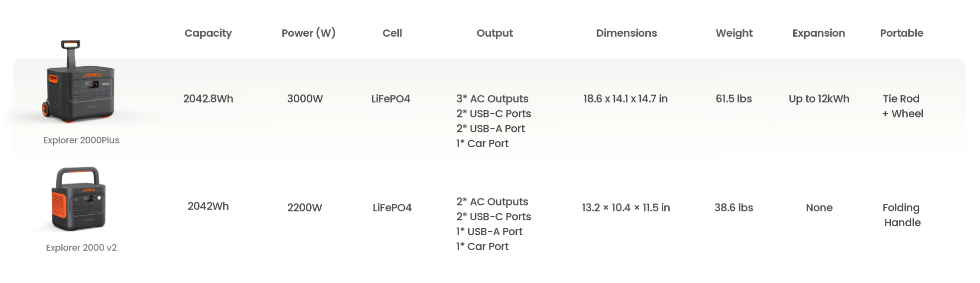Select the Explorer 2000 v2 product name
Image resolution: width=980 pixels, height=283 pixels.
coord(81,248)
